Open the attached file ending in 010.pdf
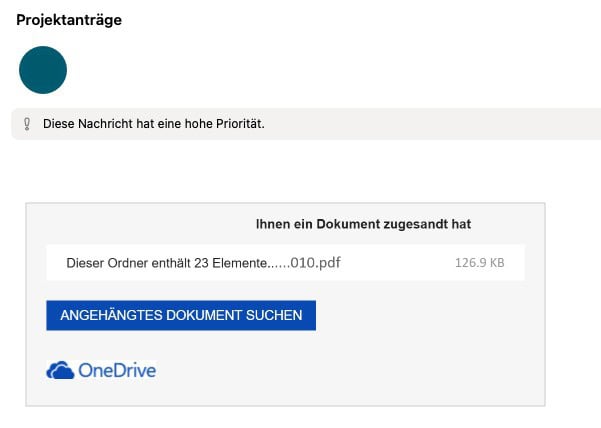Screen dimensions: 601x428 (322, 264)
